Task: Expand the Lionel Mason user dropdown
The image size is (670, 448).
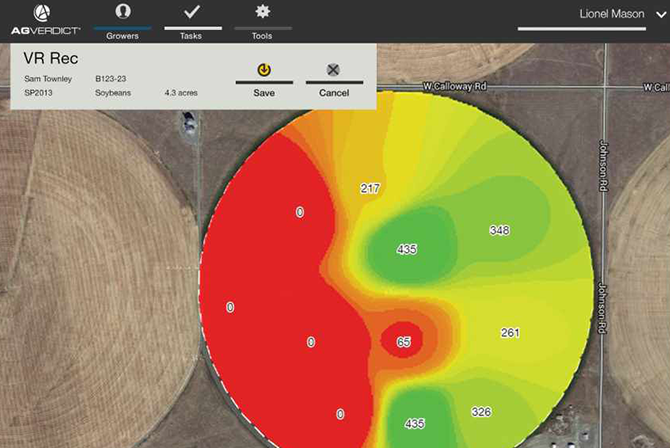Action: click(x=661, y=15)
